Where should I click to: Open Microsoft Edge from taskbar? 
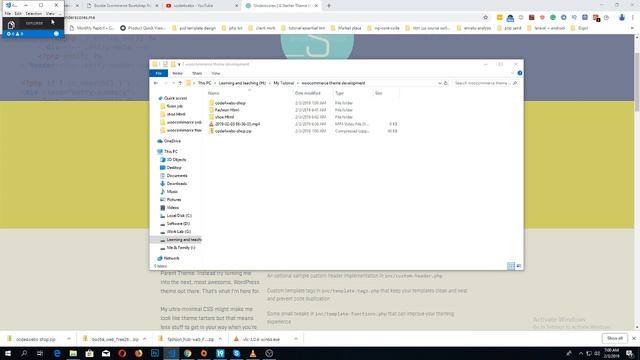pos(57,353)
